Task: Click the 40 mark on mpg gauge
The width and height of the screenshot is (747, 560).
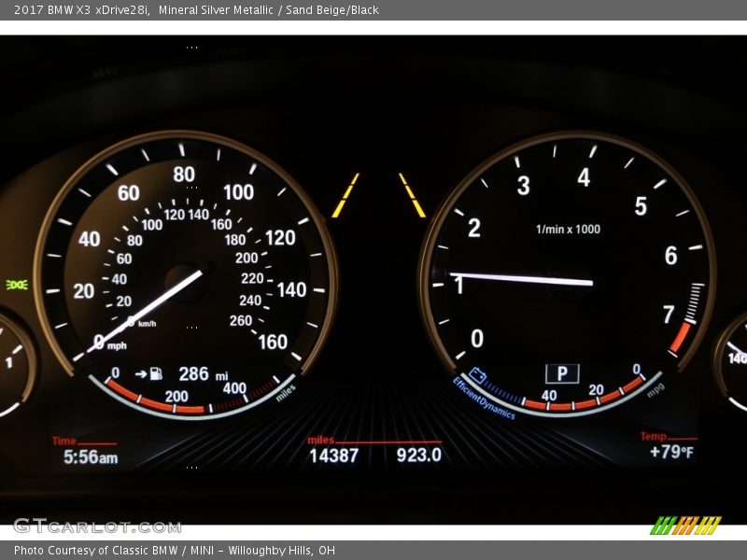Action: click(549, 395)
